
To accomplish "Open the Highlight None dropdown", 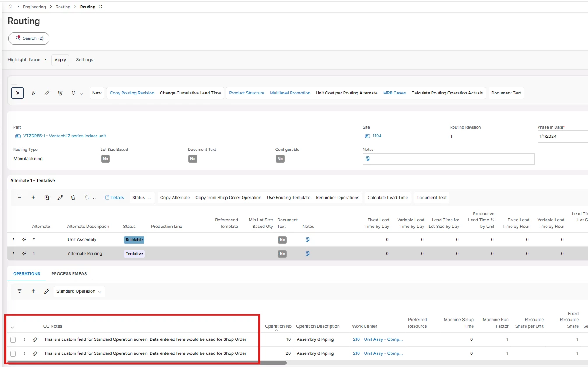I will (27, 60).
